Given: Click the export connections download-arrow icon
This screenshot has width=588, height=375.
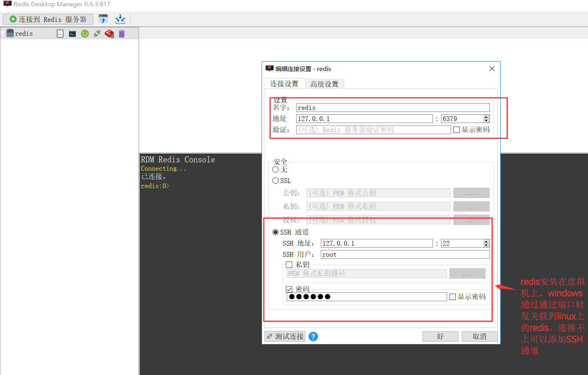Looking at the screenshot, I should pyautogui.click(x=120, y=19).
